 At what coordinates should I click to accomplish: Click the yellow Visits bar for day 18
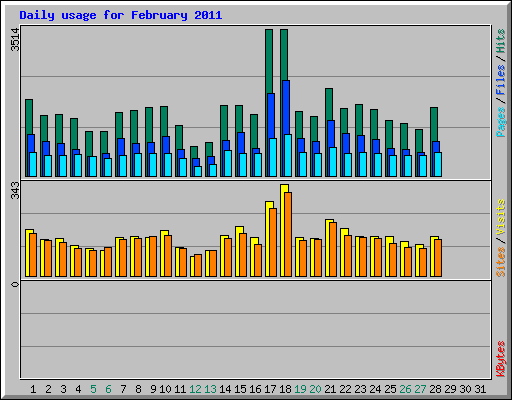(283, 230)
